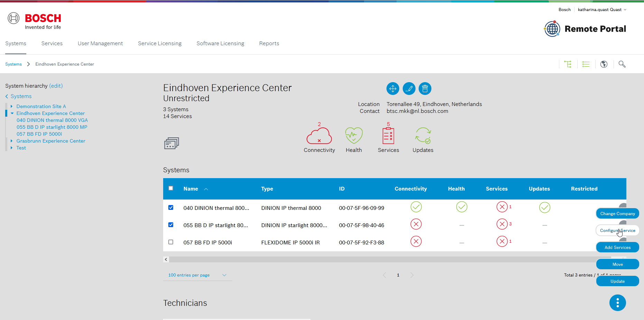Click the Configure Service button
The width and height of the screenshot is (644, 320).
[617, 230]
